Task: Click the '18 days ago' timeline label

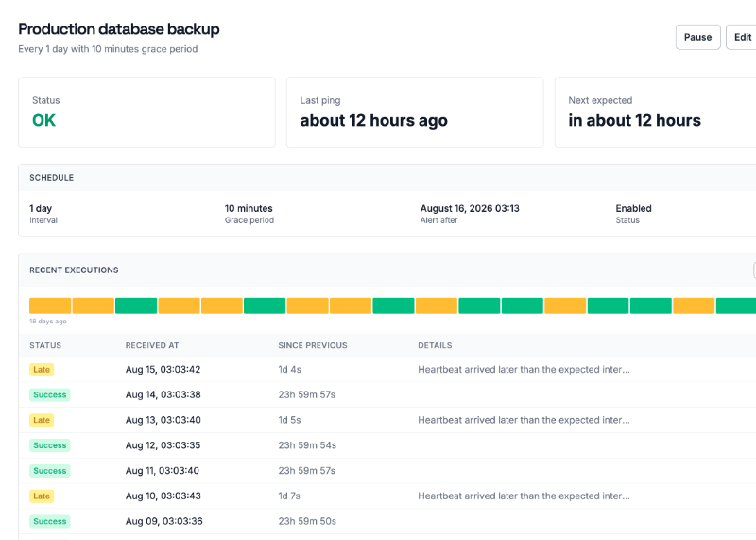Action: 48,322
